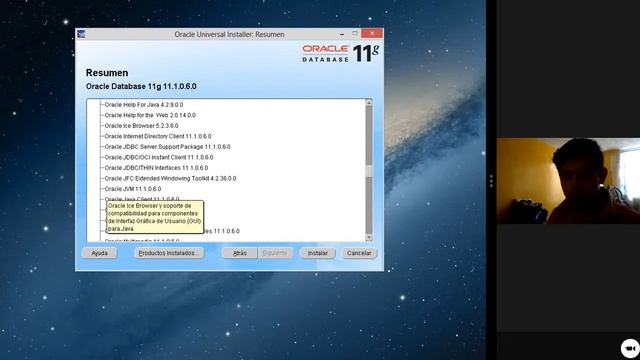Click the camera icon at bottom right
640x360 pixels.
pyautogui.click(x=630, y=348)
